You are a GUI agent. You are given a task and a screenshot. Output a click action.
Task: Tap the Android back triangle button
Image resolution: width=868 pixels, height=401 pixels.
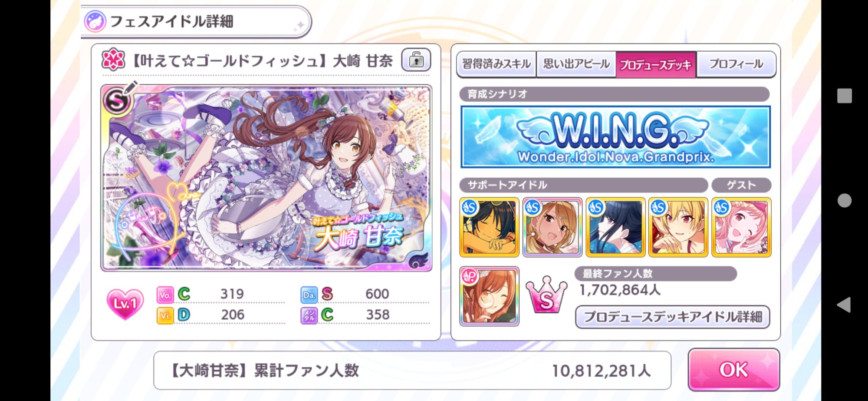tap(844, 305)
